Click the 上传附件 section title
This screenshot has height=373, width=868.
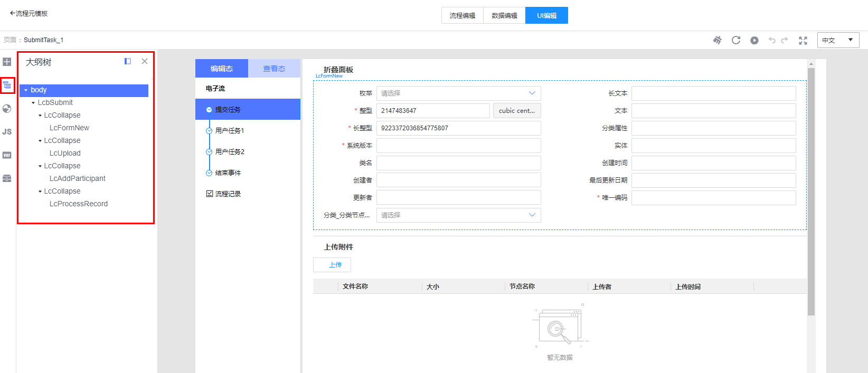(x=338, y=247)
